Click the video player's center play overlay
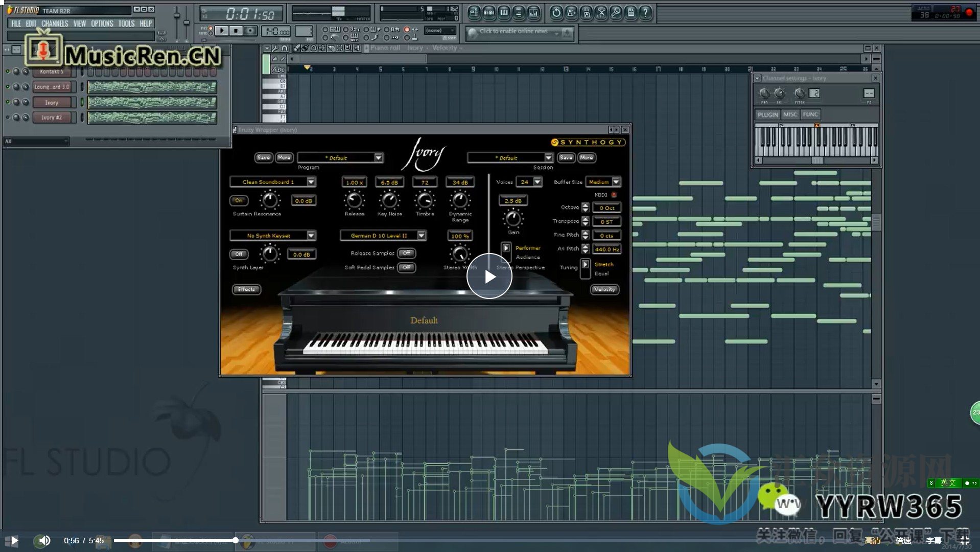The width and height of the screenshot is (980, 552). [x=489, y=277]
